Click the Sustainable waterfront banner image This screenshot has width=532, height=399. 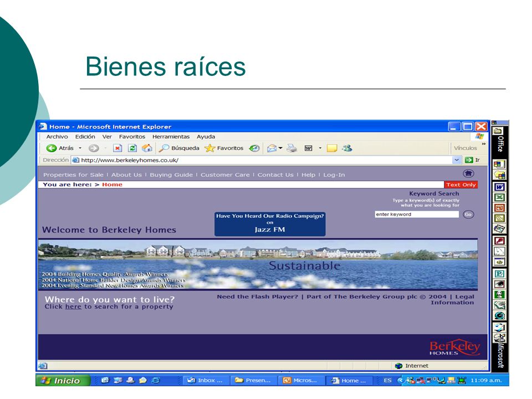[258, 265]
